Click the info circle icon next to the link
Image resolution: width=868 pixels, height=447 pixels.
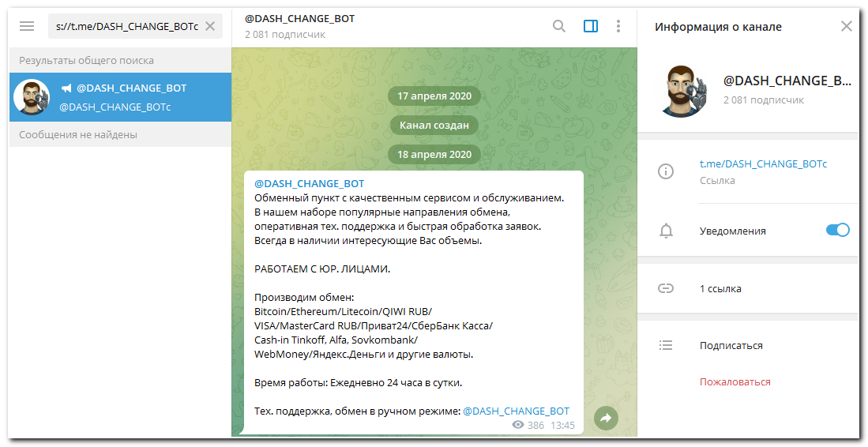coord(666,171)
